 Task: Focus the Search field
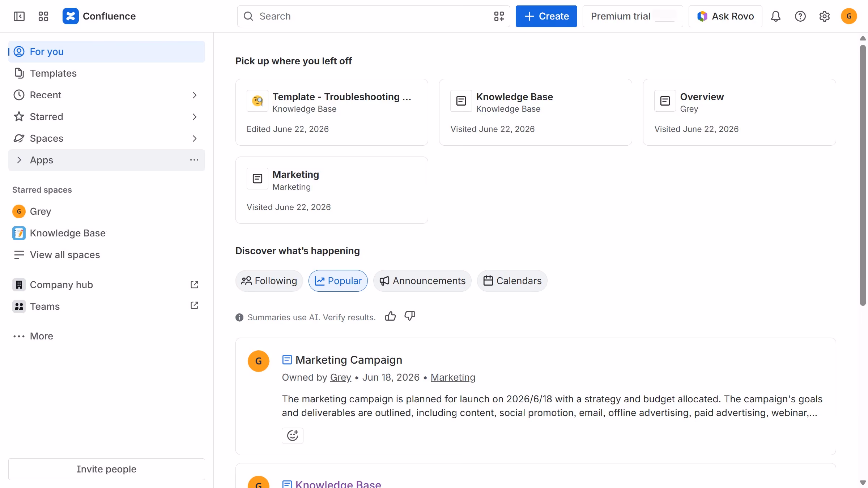pyautogui.click(x=374, y=16)
